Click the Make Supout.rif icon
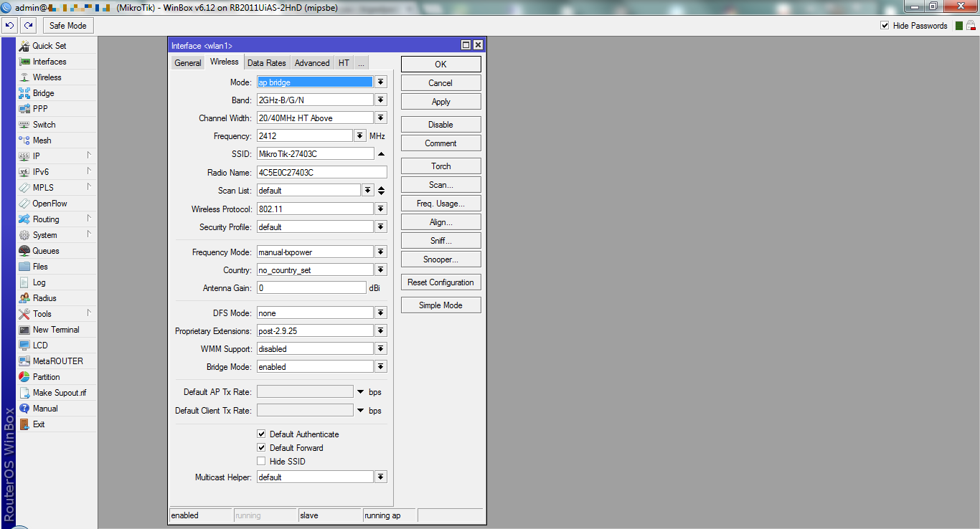This screenshot has width=980, height=529. (24, 393)
